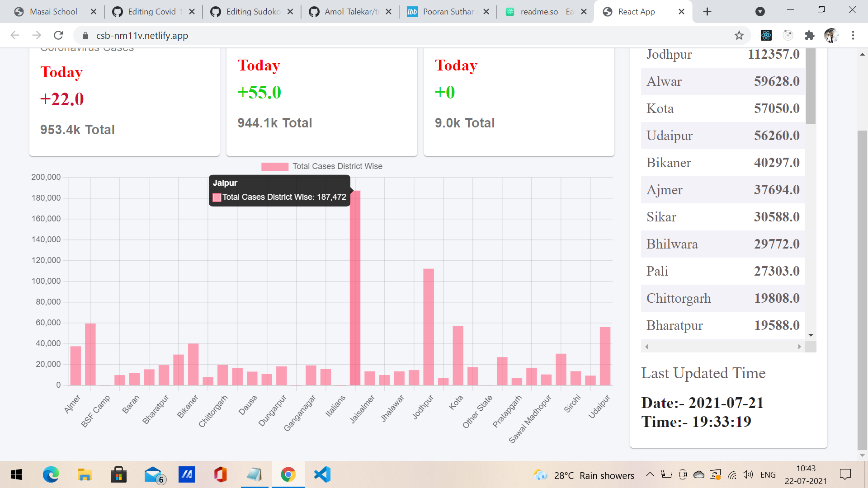Open the Mail app from the taskbar
The width and height of the screenshot is (868, 488).
(154, 474)
